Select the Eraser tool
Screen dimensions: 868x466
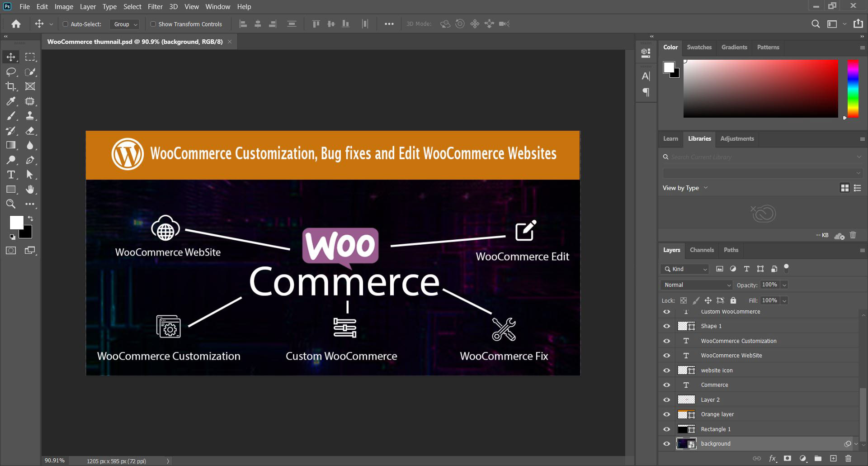30,131
